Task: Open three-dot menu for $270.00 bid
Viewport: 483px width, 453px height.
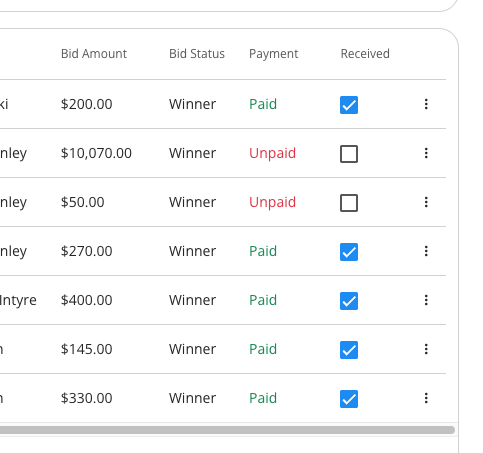Action: pyautogui.click(x=426, y=251)
